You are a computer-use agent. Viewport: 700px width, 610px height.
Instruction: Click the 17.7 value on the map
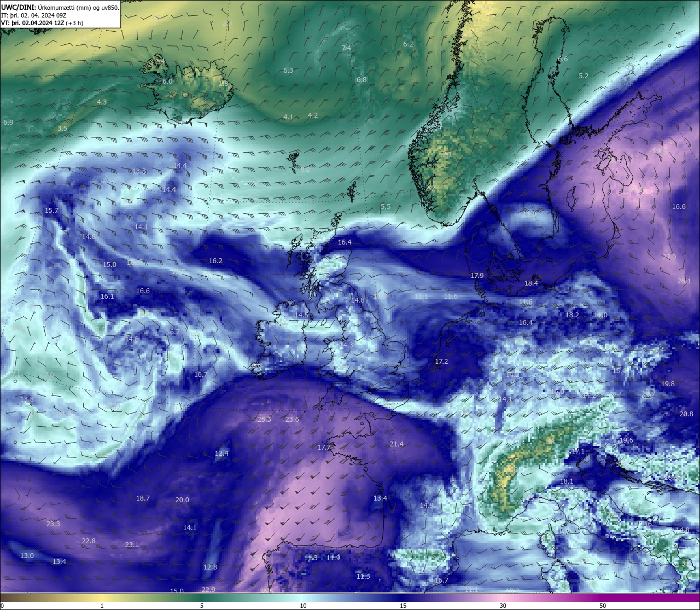tap(324, 447)
